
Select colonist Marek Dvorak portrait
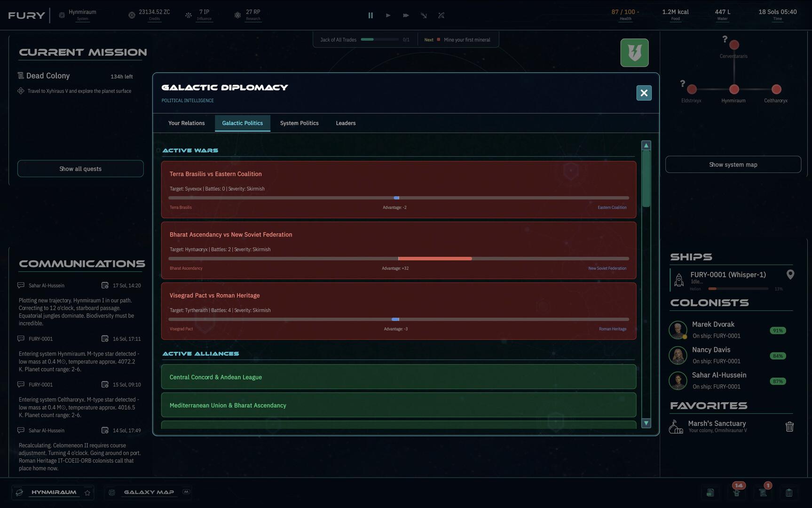[x=678, y=330]
